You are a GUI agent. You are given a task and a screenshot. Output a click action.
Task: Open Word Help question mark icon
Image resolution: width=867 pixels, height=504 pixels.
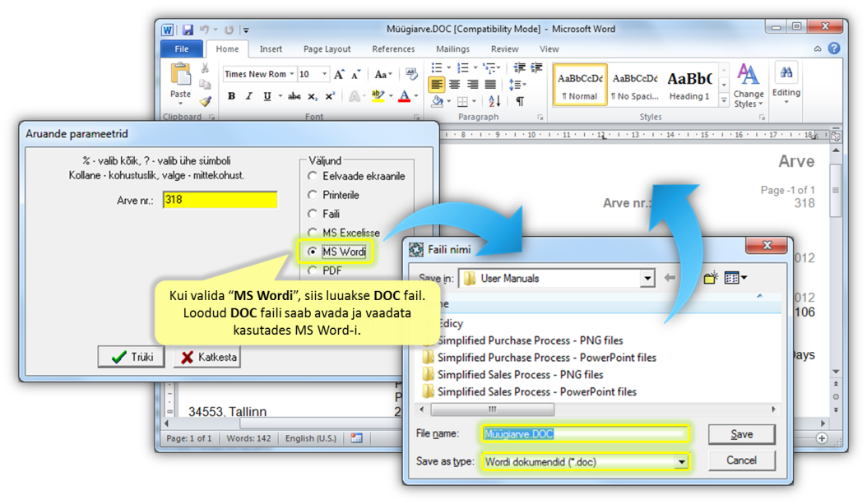[835, 49]
